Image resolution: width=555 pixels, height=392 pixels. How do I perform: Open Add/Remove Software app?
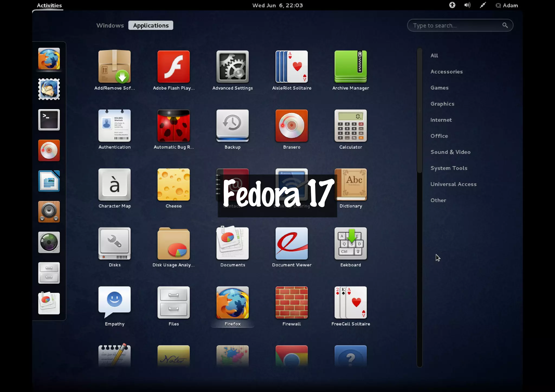point(114,70)
